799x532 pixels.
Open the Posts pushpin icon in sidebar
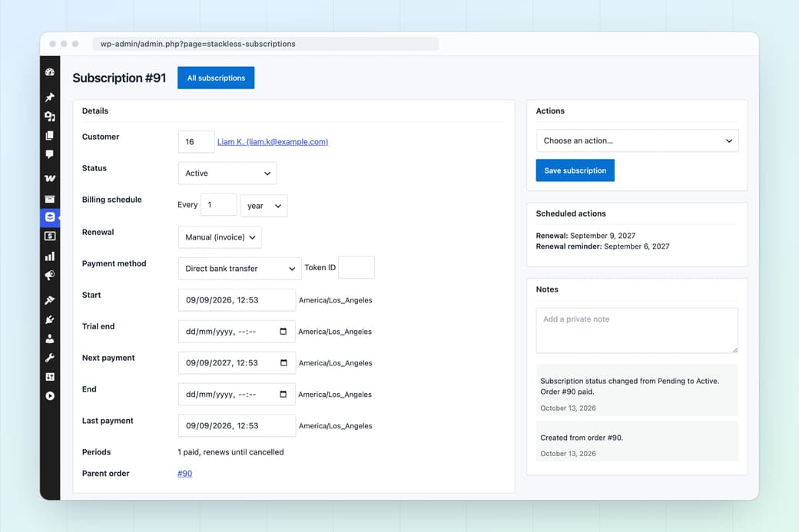point(50,97)
